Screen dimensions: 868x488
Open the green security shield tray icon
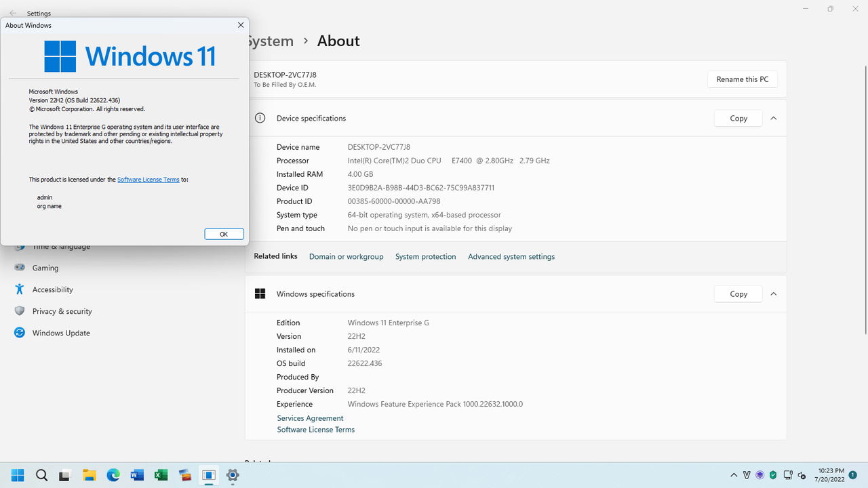pyautogui.click(x=773, y=475)
